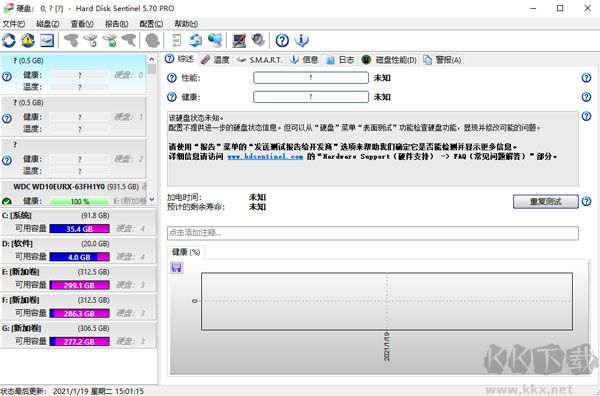Switch to the 日志 tab

pyautogui.click(x=341, y=60)
